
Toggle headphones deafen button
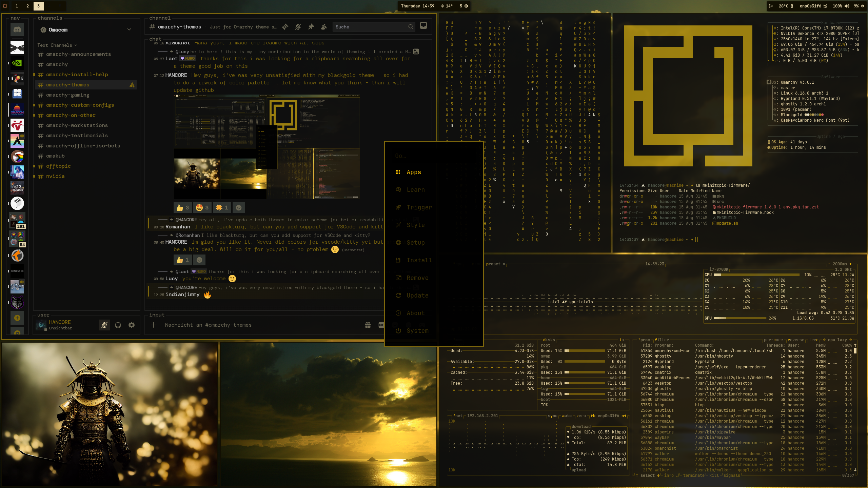coord(118,325)
